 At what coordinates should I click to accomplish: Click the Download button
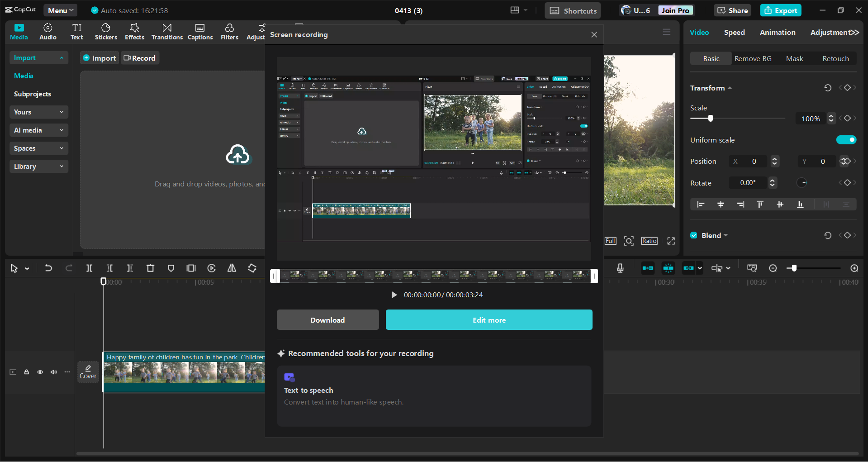327,319
